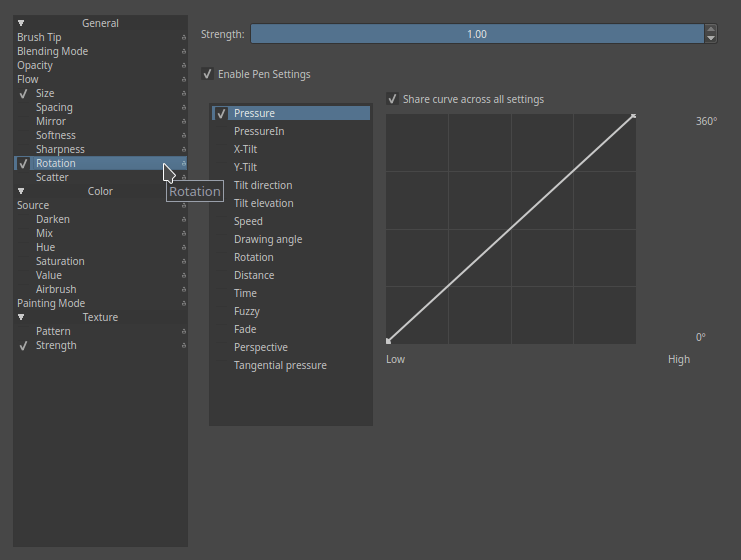Select the Scatter setting label
741x560 pixels.
click(52, 177)
